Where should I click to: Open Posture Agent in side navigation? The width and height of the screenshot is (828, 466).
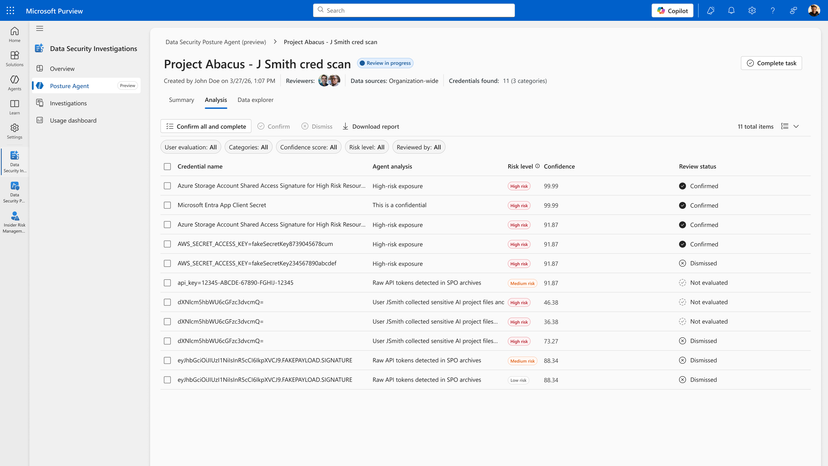point(86,86)
